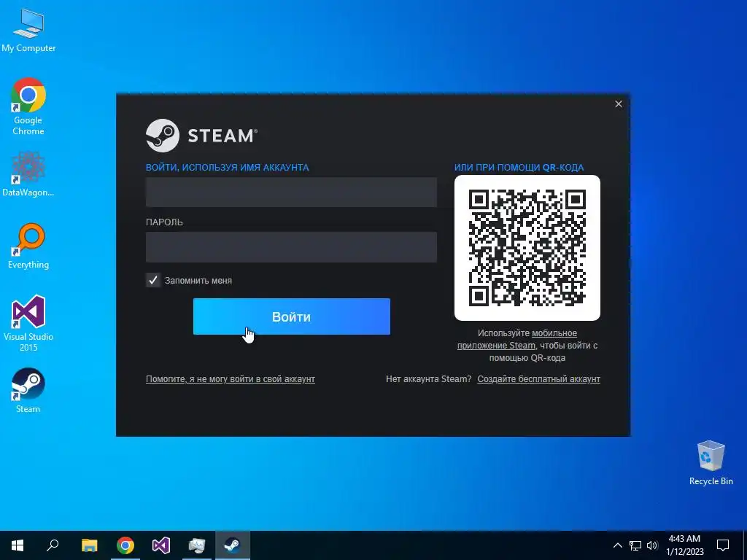Select the Everything search desktop shortcut
Viewport: 747px width, 560px height.
pos(28,246)
